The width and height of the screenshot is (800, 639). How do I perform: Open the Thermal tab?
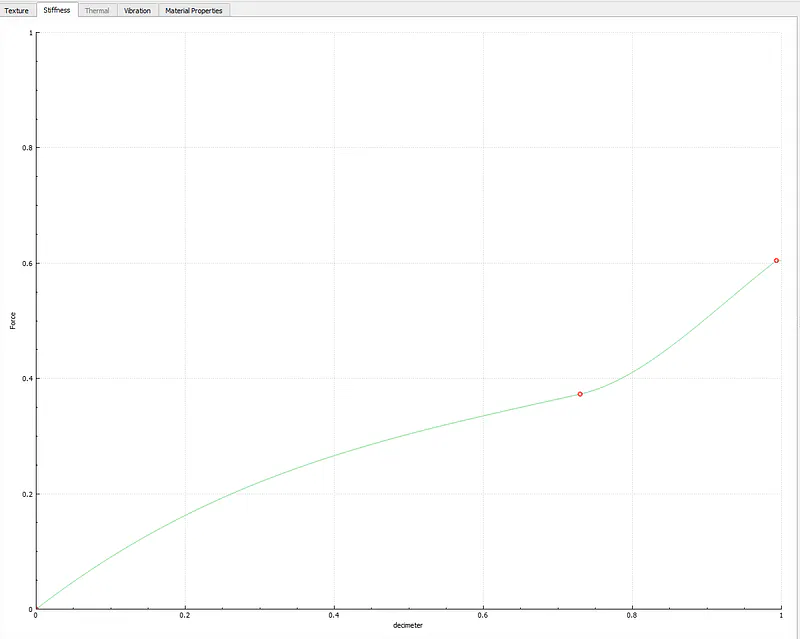pos(97,10)
